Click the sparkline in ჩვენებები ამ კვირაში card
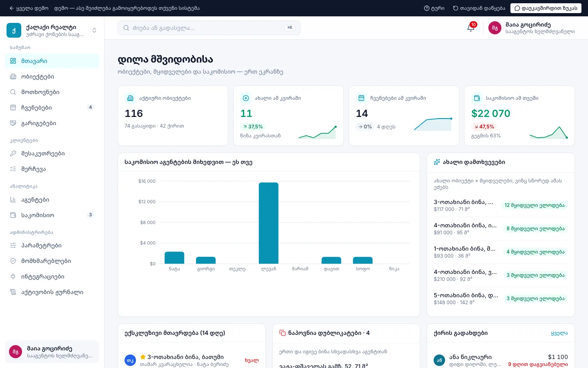Screen dimensions: 588x368 click(x=433, y=124)
